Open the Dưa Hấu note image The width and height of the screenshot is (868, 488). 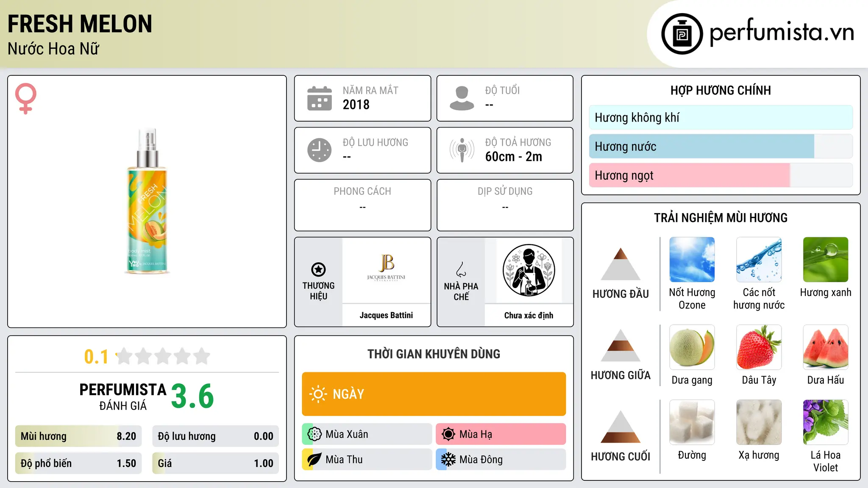pyautogui.click(x=826, y=347)
